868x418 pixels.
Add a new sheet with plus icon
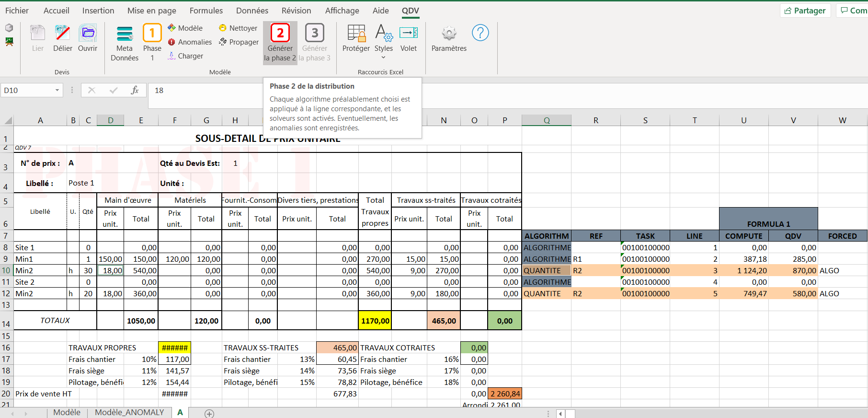click(x=209, y=413)
